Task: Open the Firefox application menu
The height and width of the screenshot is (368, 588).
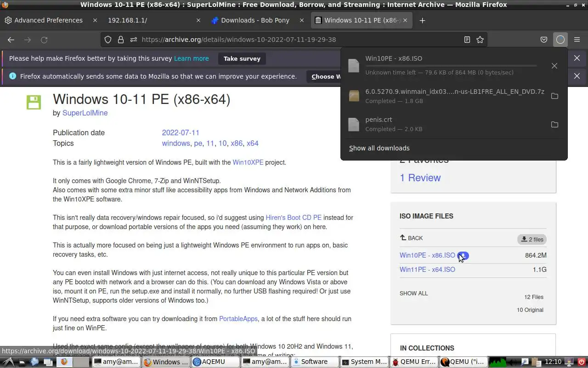Action: coord(577,40)
